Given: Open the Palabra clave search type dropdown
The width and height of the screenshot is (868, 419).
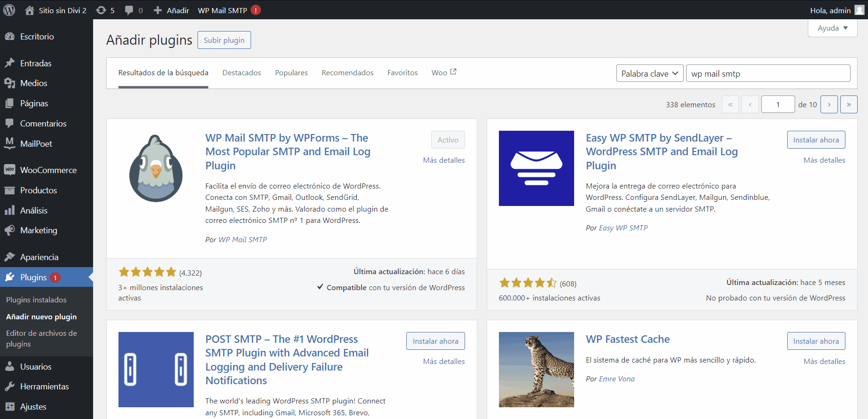Looking at the screenshot, I should [x=649, y=73].
